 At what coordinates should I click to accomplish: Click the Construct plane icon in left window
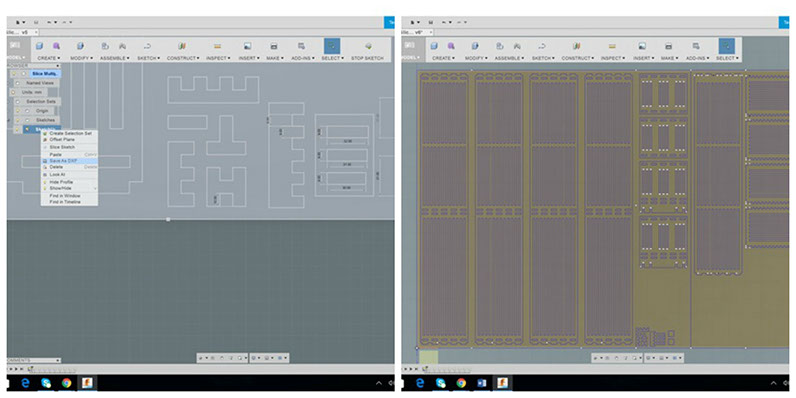[x=182, y=46]
